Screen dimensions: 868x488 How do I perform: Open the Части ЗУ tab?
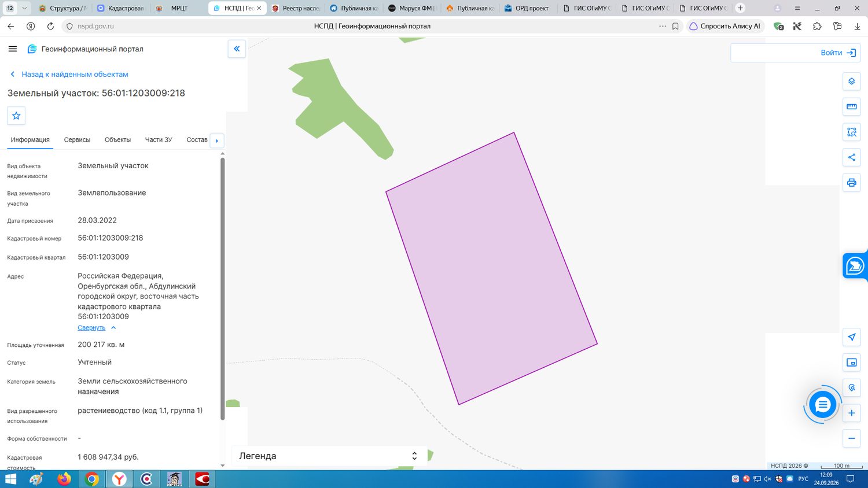[159, 140]
